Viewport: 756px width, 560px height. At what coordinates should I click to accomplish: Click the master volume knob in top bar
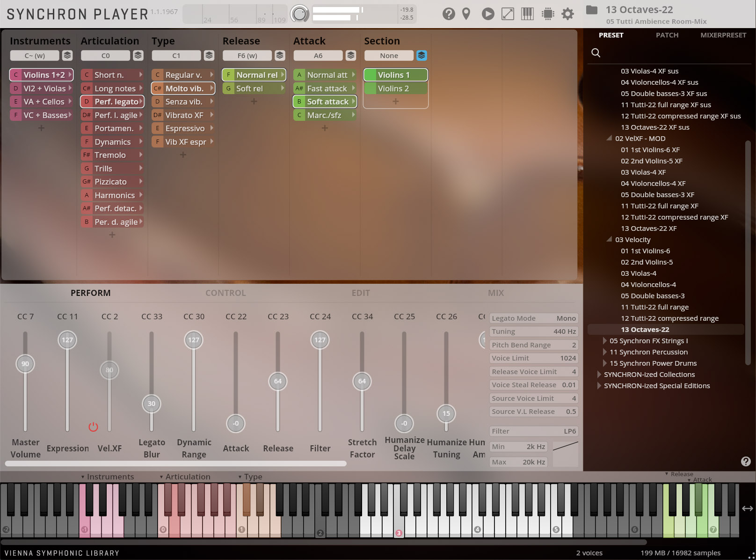(x=300, y=14)
